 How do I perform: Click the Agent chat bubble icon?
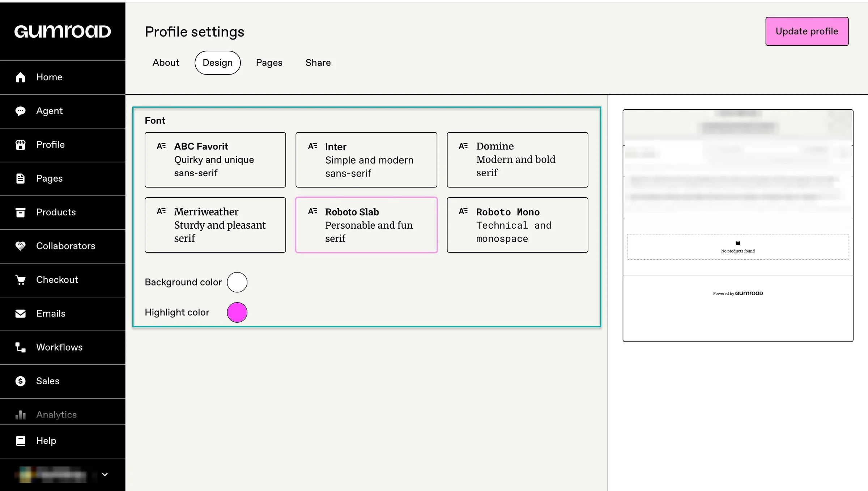(21, 111)
